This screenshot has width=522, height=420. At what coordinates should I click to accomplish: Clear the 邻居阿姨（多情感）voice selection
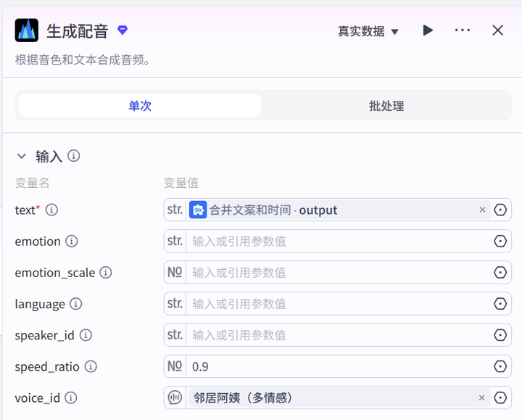[x=481, y=398]
